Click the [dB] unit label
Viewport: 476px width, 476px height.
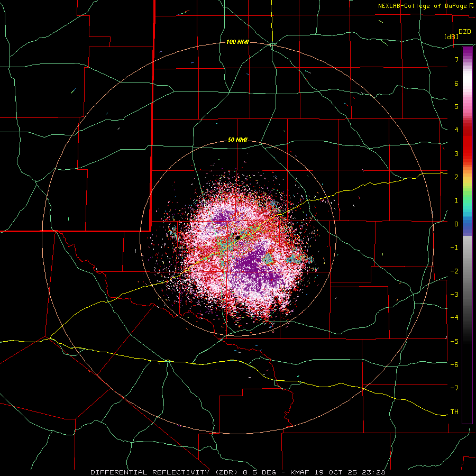(x=452, y=37)
